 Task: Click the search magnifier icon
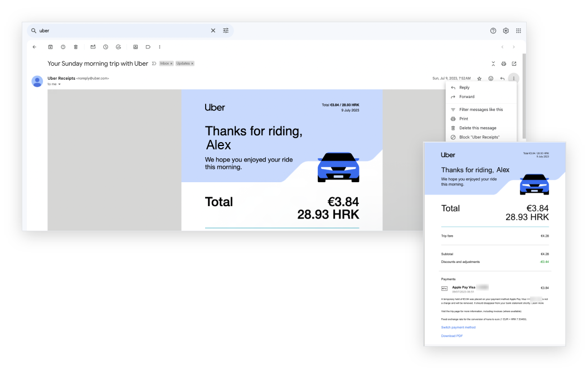34,31
